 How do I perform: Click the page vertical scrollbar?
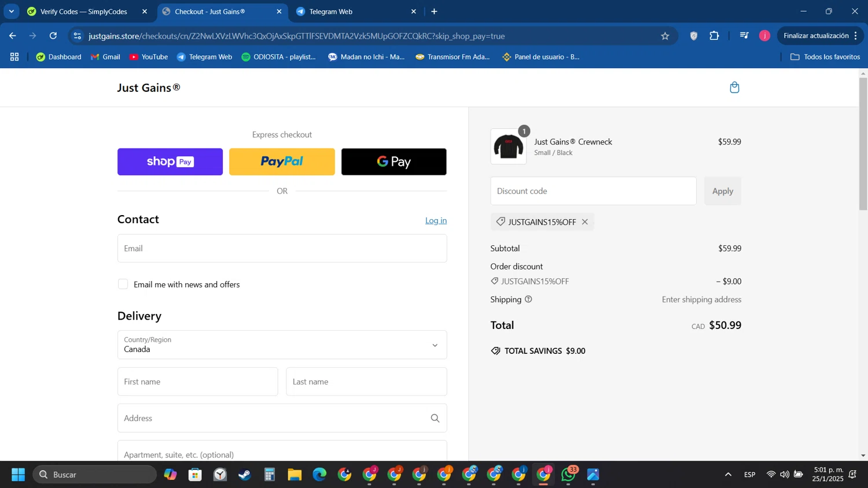[x=863, y=143]
